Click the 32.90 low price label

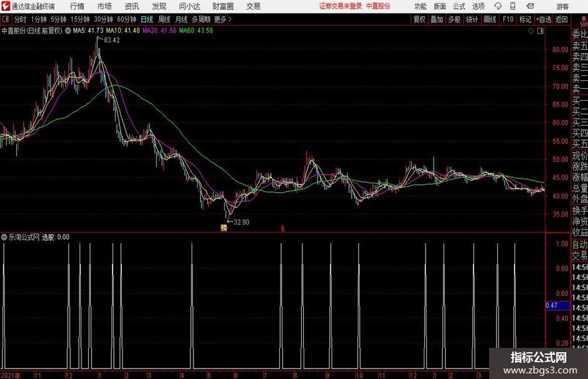[241, 222]
